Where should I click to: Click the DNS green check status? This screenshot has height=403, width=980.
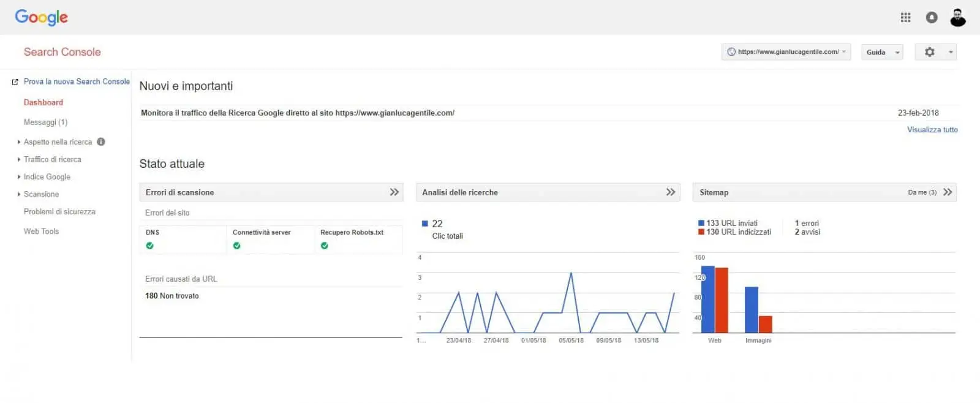[150, 246]
